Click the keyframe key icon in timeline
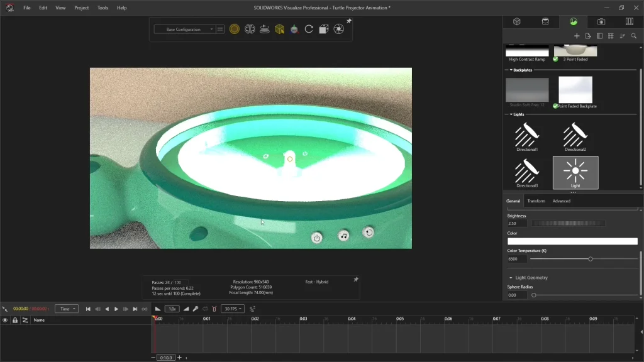 click(196, 309)
